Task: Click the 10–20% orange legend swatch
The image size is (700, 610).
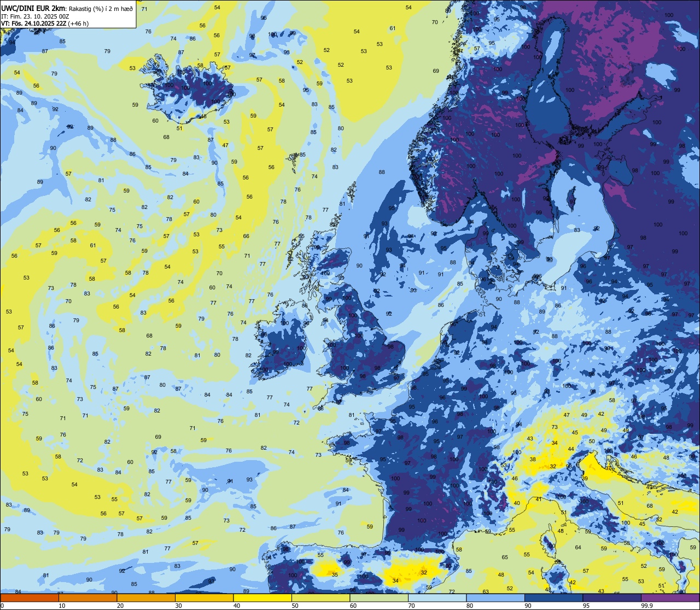Action: pos(87,597)
